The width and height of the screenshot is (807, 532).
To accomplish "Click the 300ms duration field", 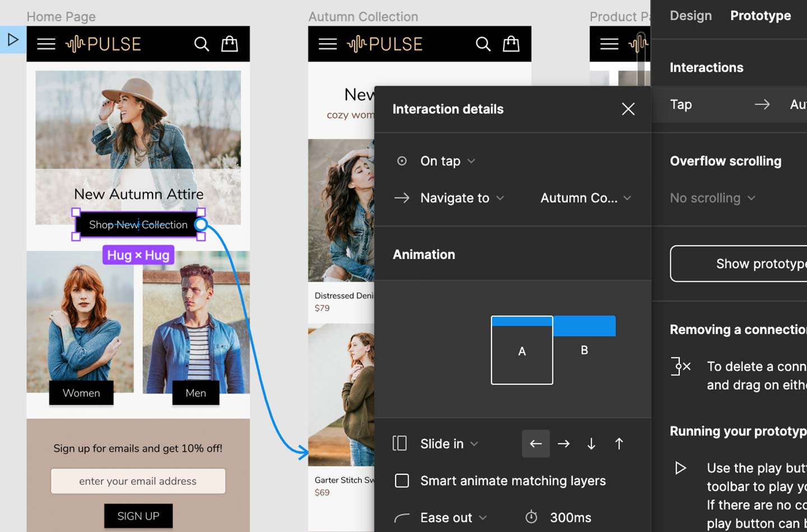I will click(x=570, y=518).
